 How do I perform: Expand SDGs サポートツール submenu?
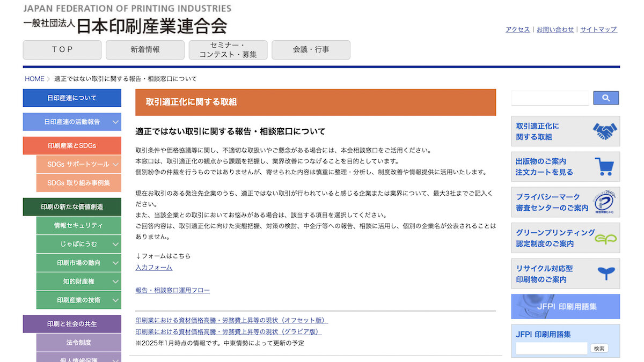[x=115, y=164]
